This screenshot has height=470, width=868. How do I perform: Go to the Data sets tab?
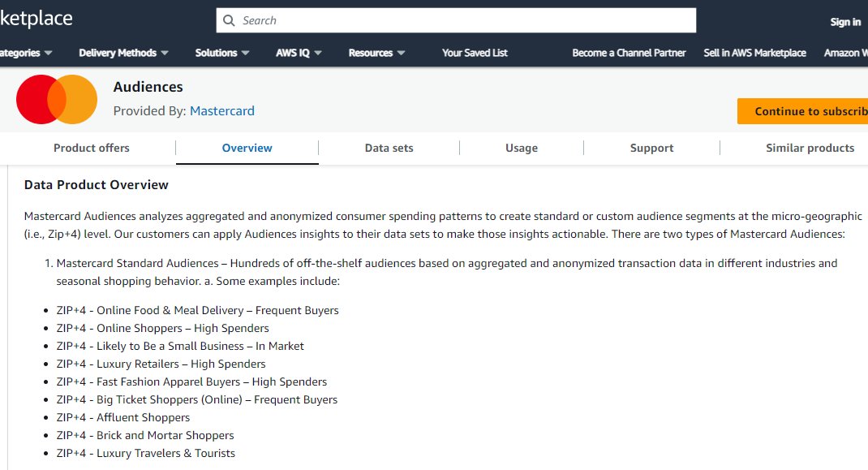click(x=389, y=148)
